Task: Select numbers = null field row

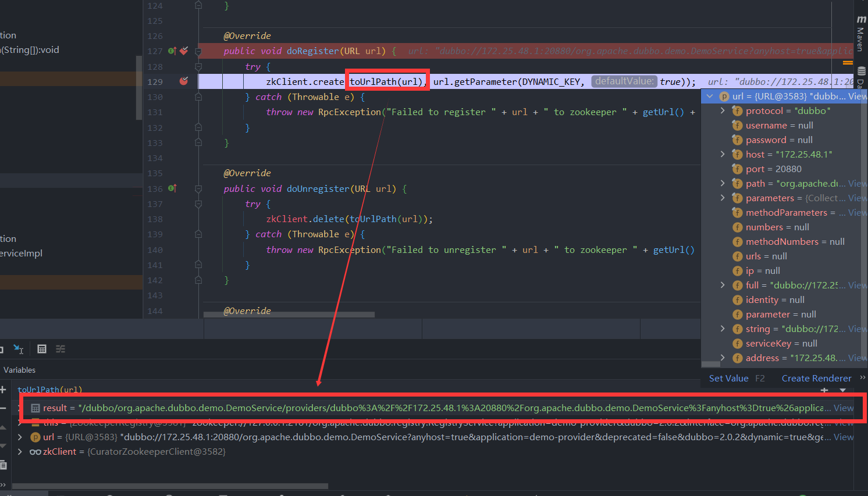Action: pos(784,227)
